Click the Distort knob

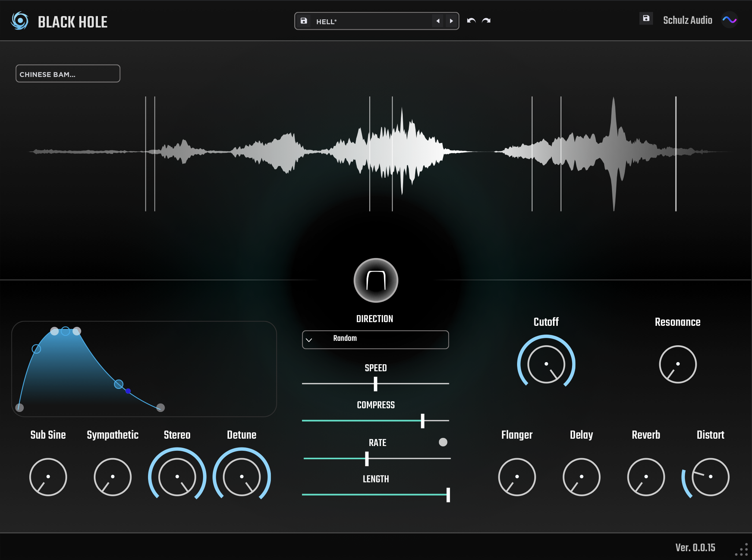(x=710, y=476)
